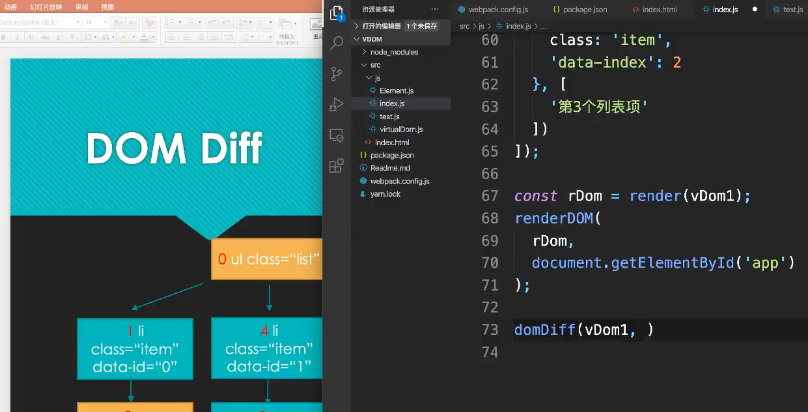Open Readme.md in the file tree

[400, 168]
